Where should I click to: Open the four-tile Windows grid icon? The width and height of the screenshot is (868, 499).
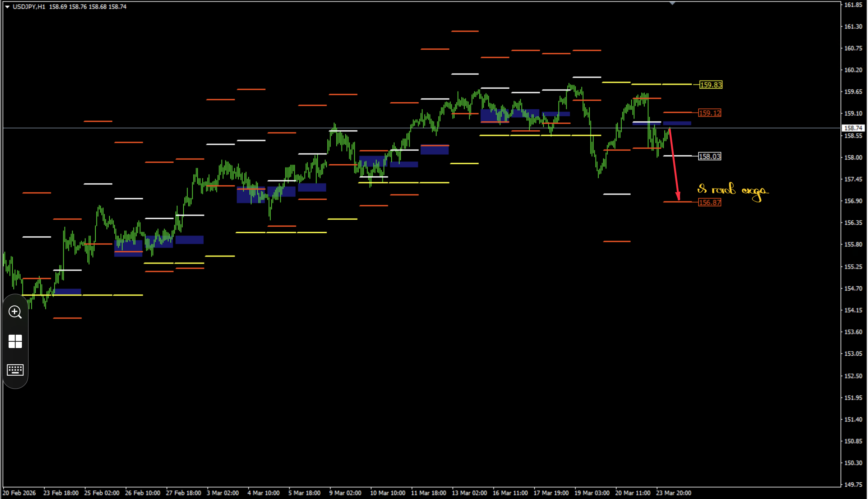pyautogui.click(x=15, y=341)
